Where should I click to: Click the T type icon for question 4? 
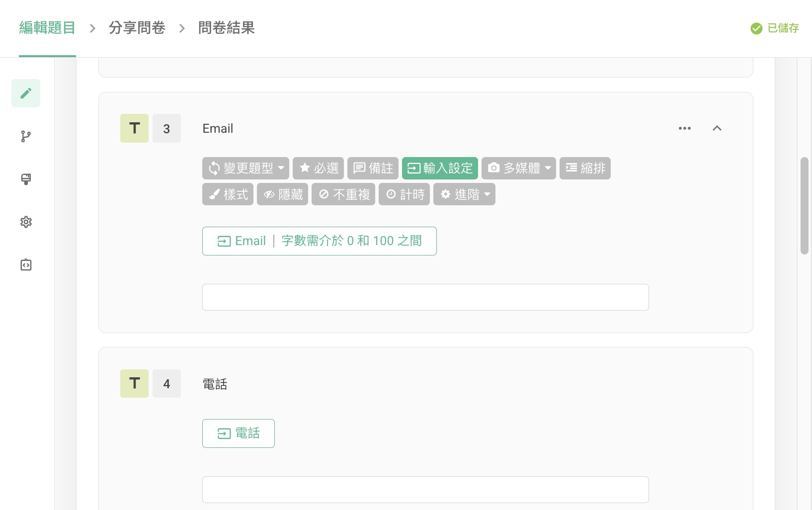pyautogui.click(x=134, y=383)
